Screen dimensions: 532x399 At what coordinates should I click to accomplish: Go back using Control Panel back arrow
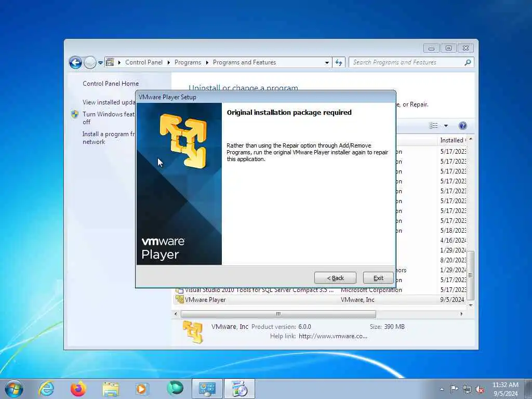click(75, 62)
